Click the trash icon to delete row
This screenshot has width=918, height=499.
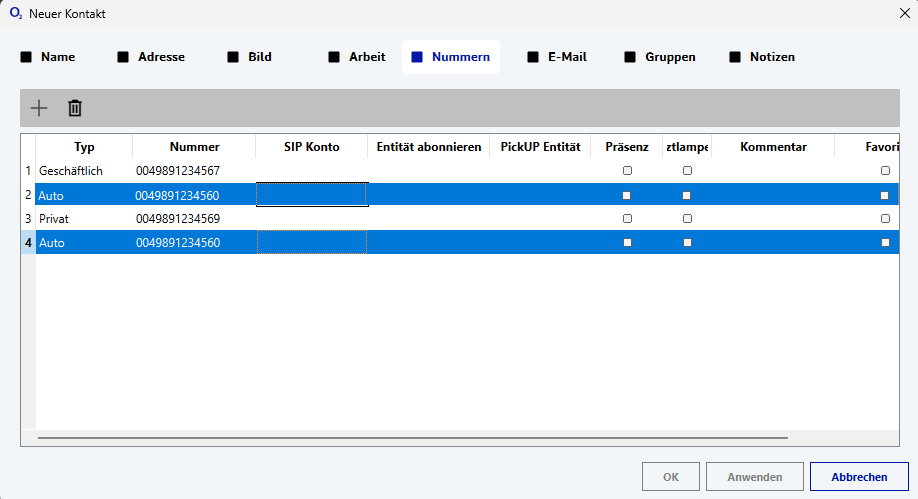click(75, 108)
